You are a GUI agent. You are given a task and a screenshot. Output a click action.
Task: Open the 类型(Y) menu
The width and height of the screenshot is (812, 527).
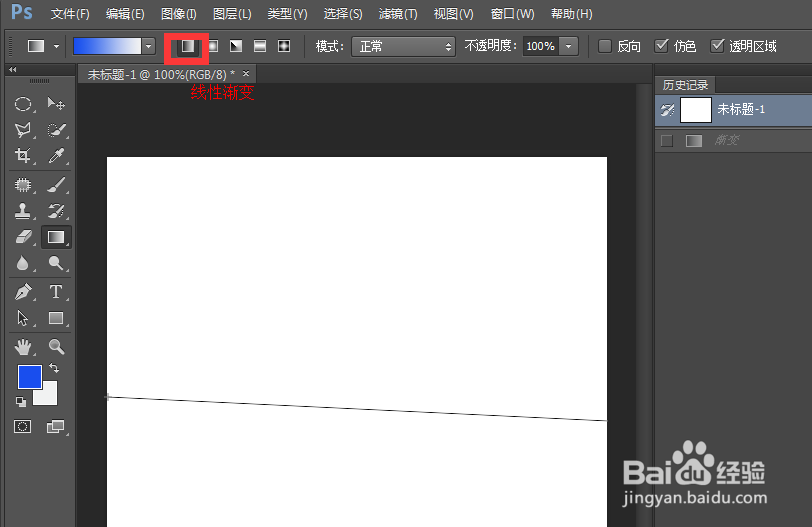(x=287, y=14)
